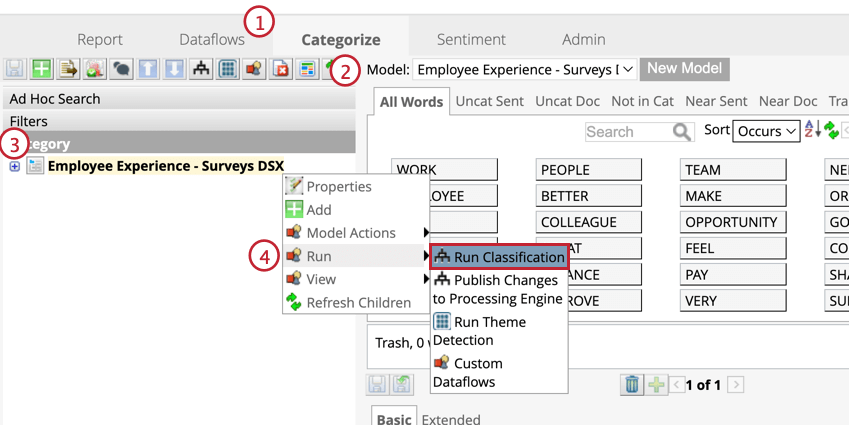Click the magnifier search icon
The image size is (849, 425).
coord(683,132)
